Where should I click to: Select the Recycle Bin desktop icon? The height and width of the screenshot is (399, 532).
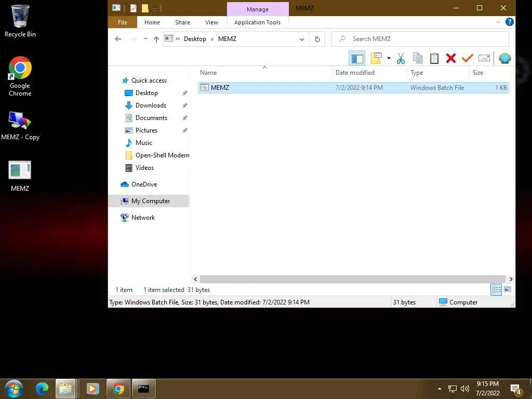(x=20, y=21)
